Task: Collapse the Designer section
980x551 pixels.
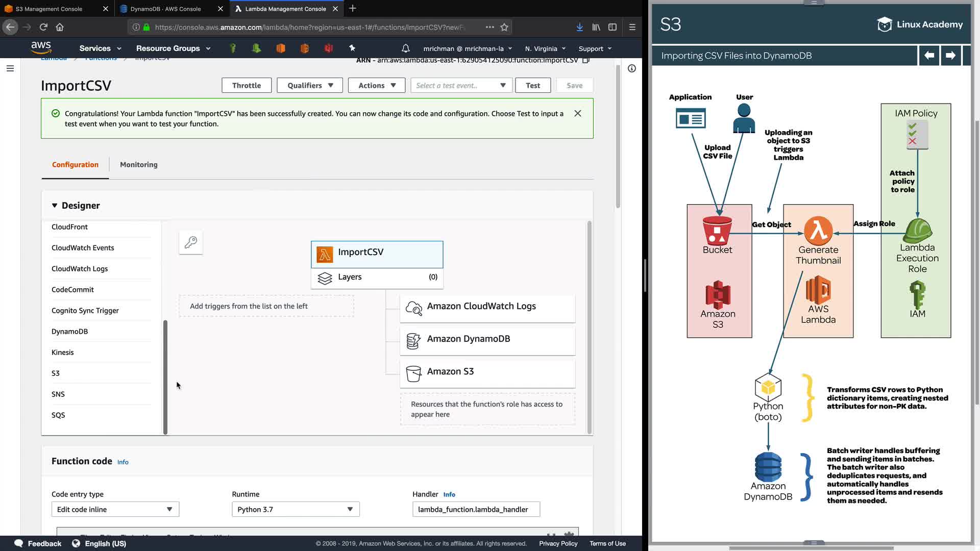Action: click(x=55, y=206)
